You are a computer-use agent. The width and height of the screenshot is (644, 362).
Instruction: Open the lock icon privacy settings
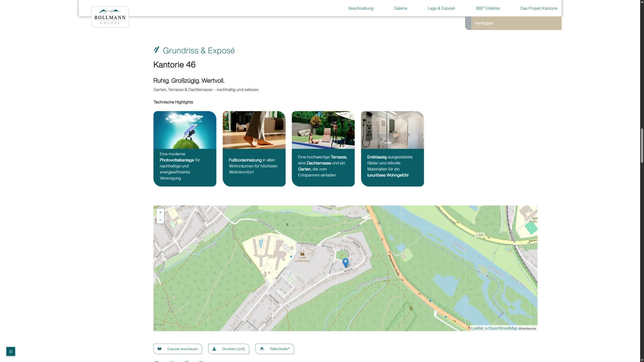point(11,351)
